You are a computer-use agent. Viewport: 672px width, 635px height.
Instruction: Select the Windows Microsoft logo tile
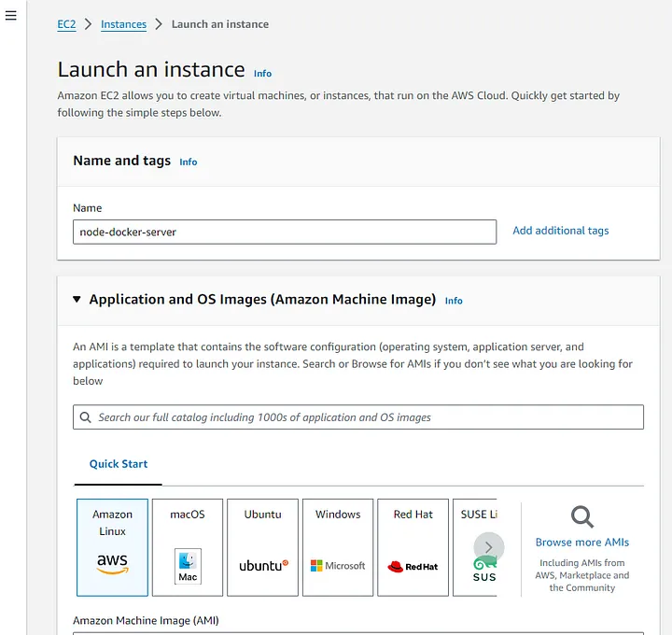coord(338,565)
